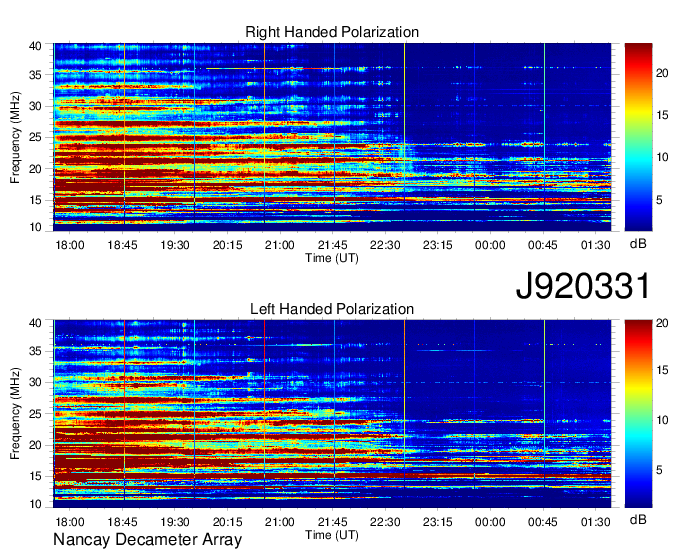Click the 20 MHz tick on the top frequency axis
This screenshot has height=552, width=680.
coord(36,169)
